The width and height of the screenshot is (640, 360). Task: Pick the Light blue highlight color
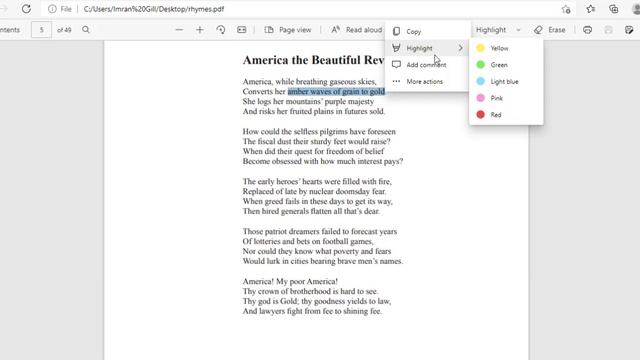(x=506, y=81)
